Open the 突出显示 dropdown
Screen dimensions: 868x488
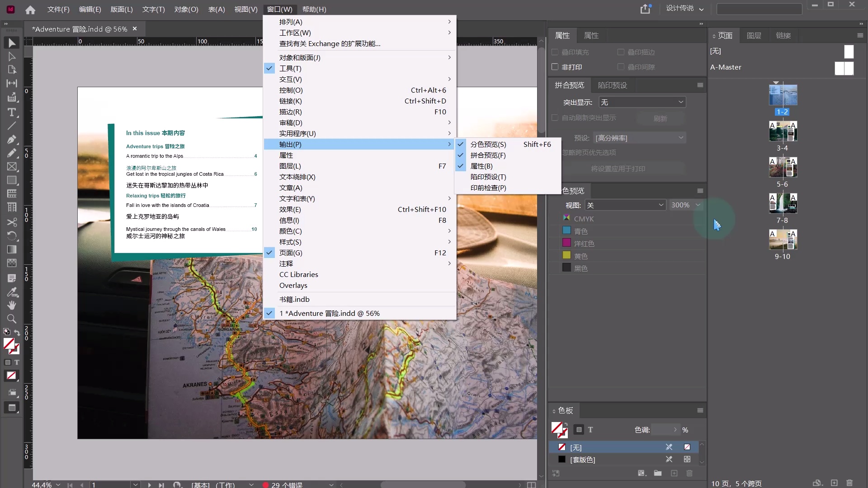pos(642,102)
